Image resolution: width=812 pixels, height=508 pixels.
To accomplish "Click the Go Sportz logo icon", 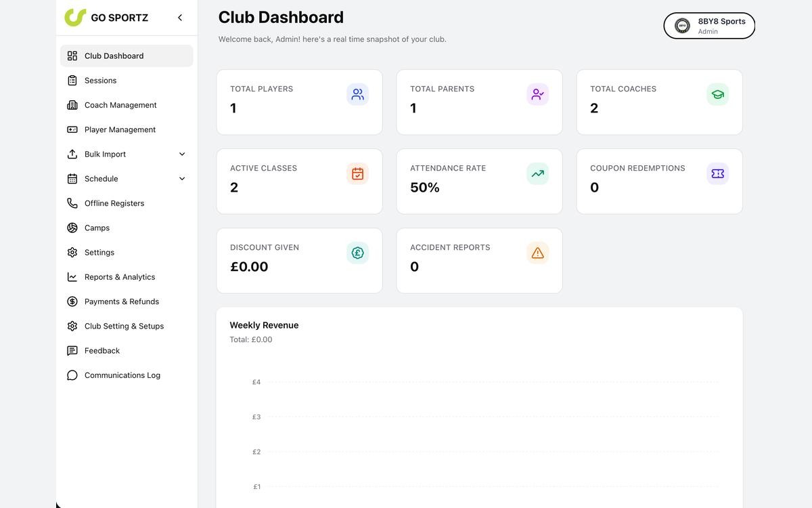I will pos(75,18).
